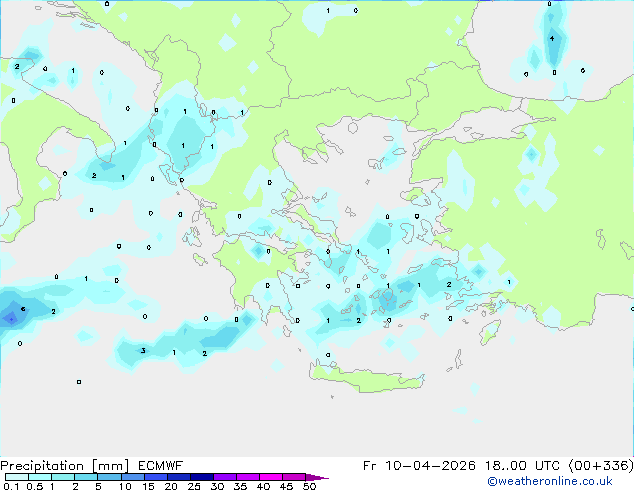Image resolution: width=634 pixels, height=490 pixels.
Task: Select the 40–45 mm magenta swatch
Action: pos(271,477)
